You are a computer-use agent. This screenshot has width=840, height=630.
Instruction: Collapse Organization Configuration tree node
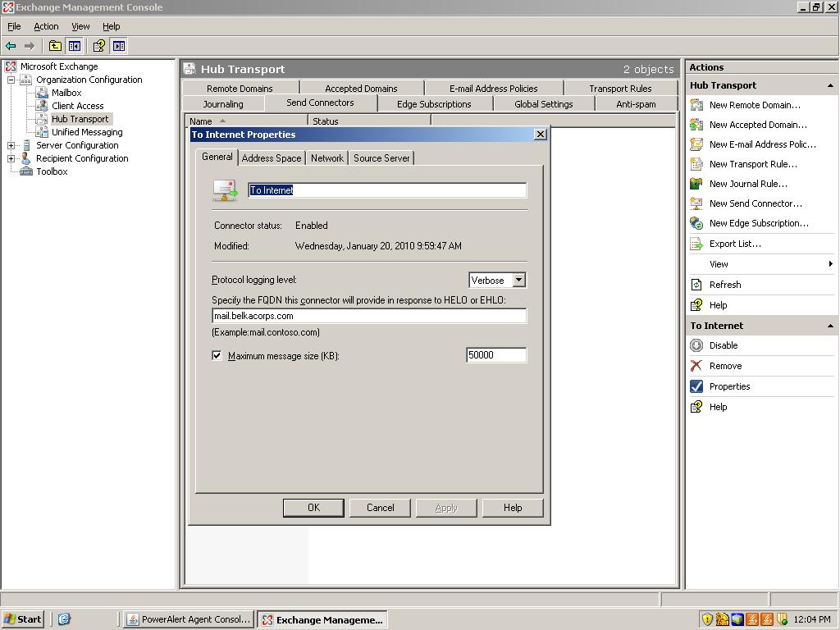coord(11,80)
